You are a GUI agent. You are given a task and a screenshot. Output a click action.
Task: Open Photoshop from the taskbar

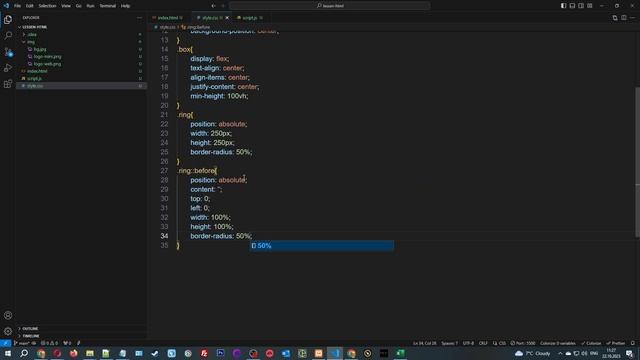[220, 353]
